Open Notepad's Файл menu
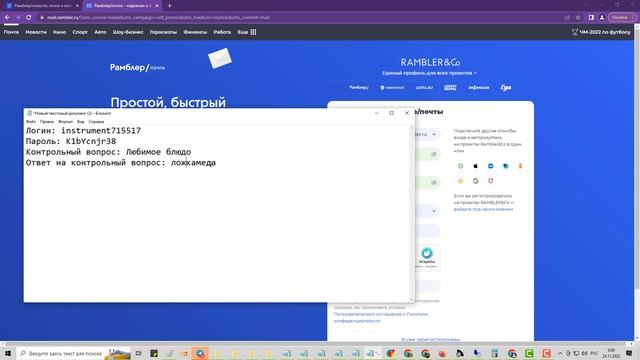This screenshot has width=640, height=360. tap(31, 122)
